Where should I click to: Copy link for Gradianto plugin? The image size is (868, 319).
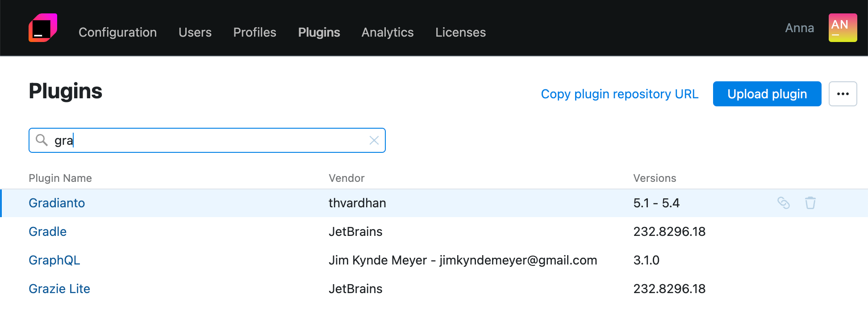point(783,203)
